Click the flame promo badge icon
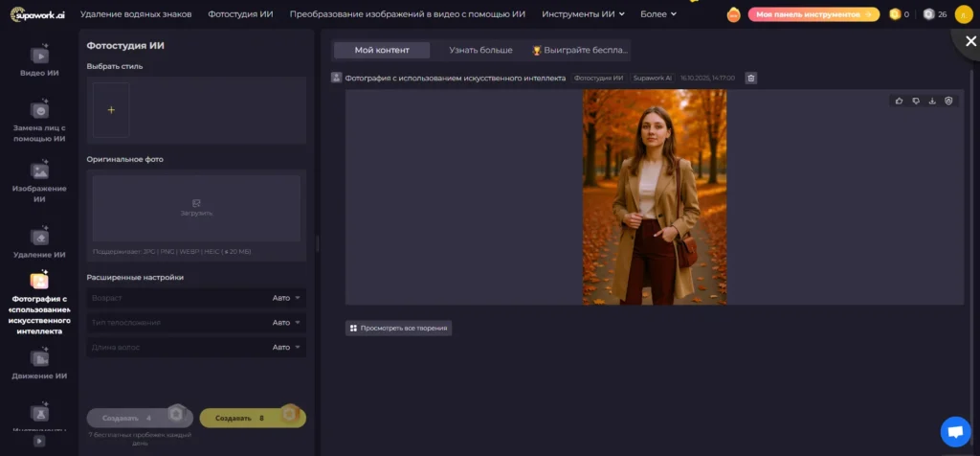Viewport: 980px width, 456px height. click(x=734, y=14)
